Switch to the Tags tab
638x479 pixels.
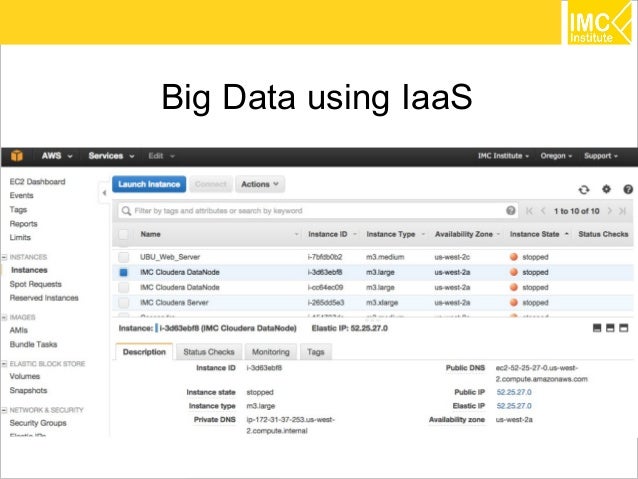pyautogui.click(x=316, y=352)
